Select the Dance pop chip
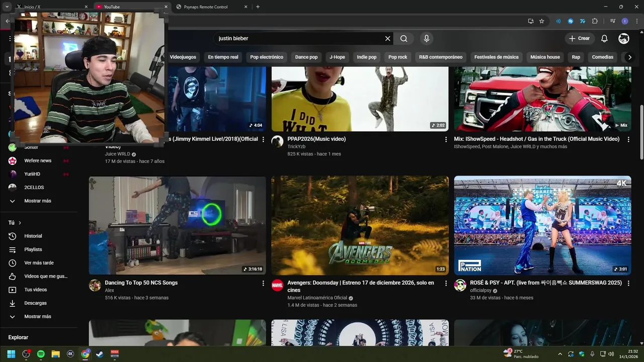Image resolution: width=644 pixels, height=362 pixels. [x=306, y=57]
